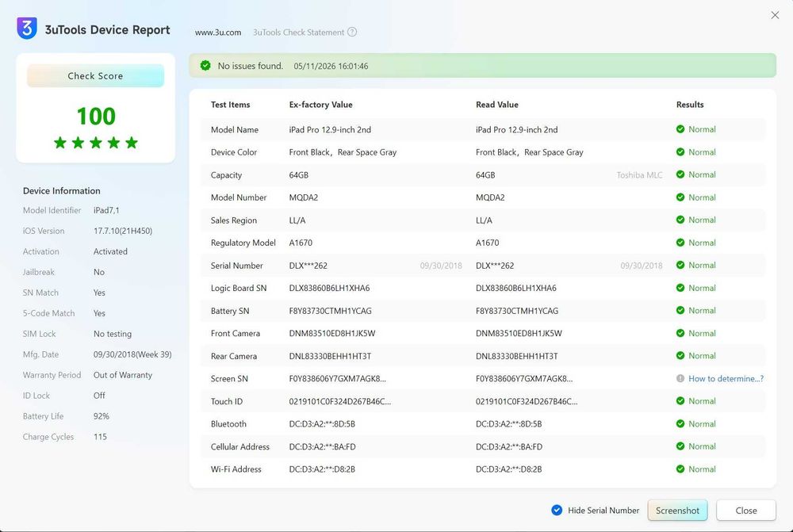Image resolution: width=793 pixels, height=532 pixels.
Task: Click the Activation value Activated
Action: 110,251
